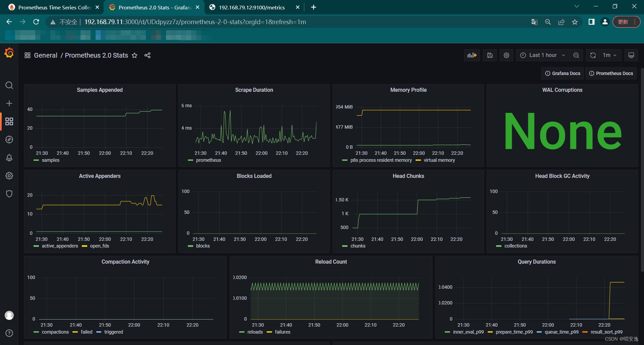Open the Configuration gear in sidebar
The width and height of the screenshot is (644, 345).
pyautogui.click(x=9, y=176)
